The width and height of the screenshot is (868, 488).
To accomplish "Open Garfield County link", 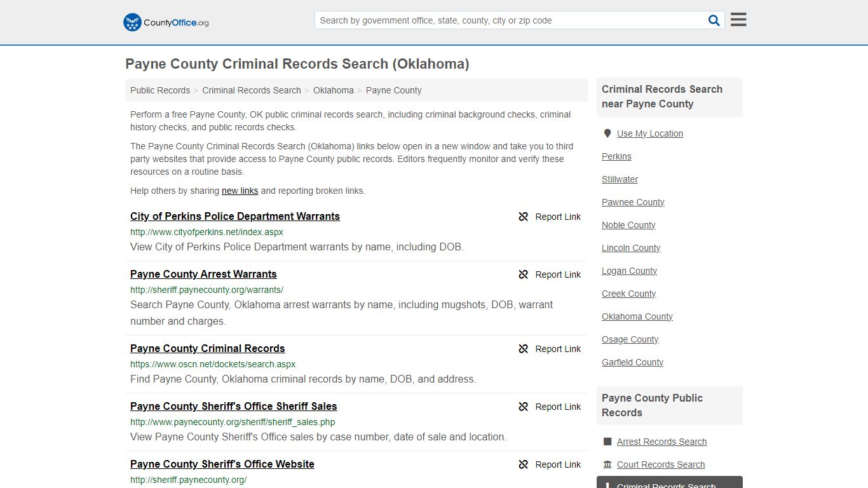I will pos(632,362).
